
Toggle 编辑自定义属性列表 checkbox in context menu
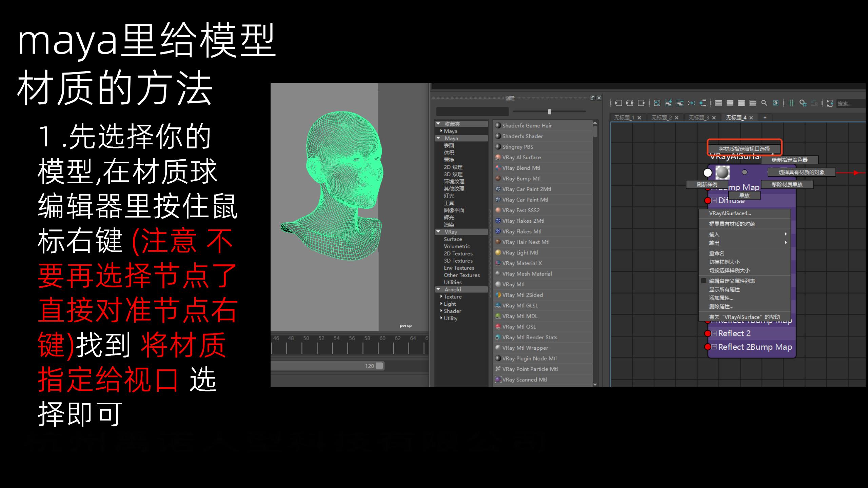click(704, 281)
